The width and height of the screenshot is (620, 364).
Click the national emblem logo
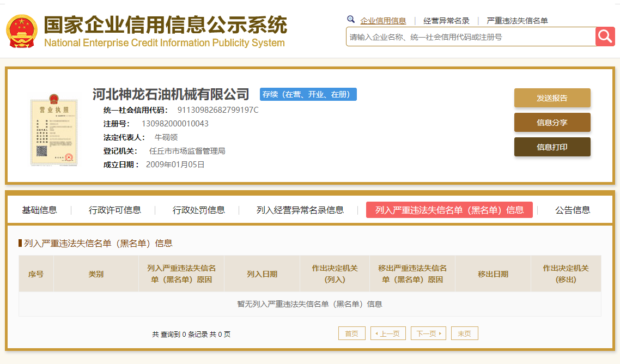(22, 31)
